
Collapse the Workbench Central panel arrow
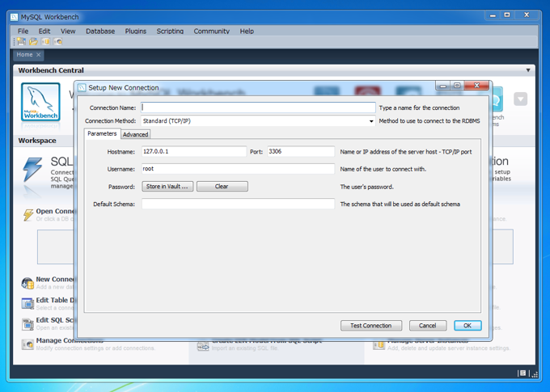point(528,70)
